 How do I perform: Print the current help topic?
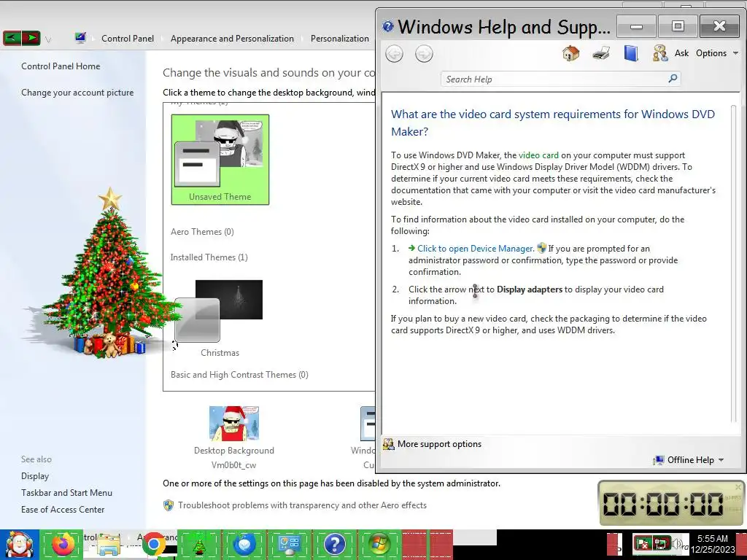601,52
